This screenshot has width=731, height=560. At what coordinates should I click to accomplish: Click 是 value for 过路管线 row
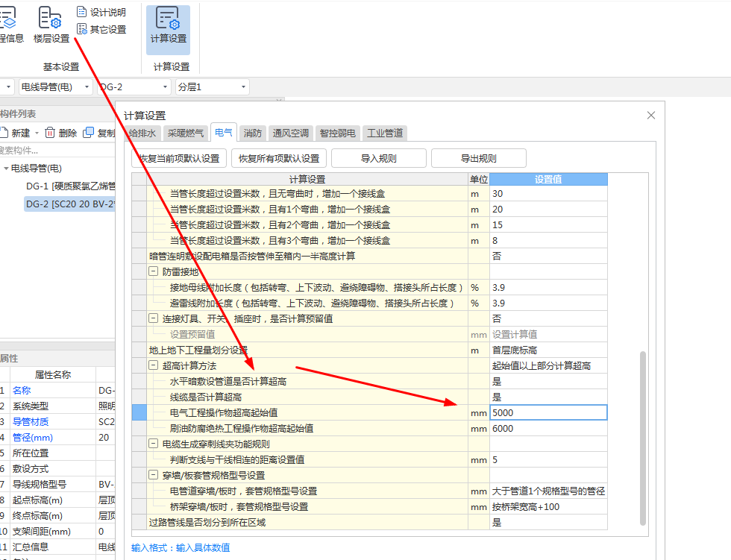pyautogui.click(x=548, y=523)
